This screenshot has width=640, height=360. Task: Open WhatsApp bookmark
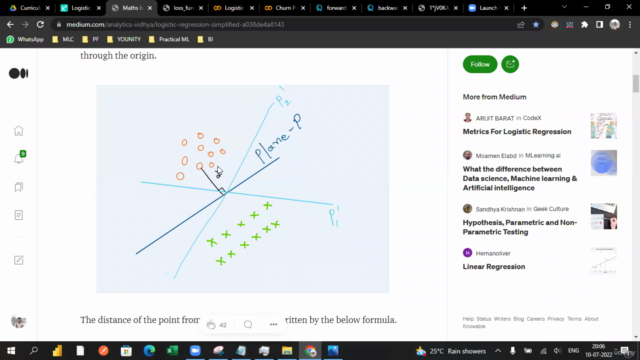(25, 39)
